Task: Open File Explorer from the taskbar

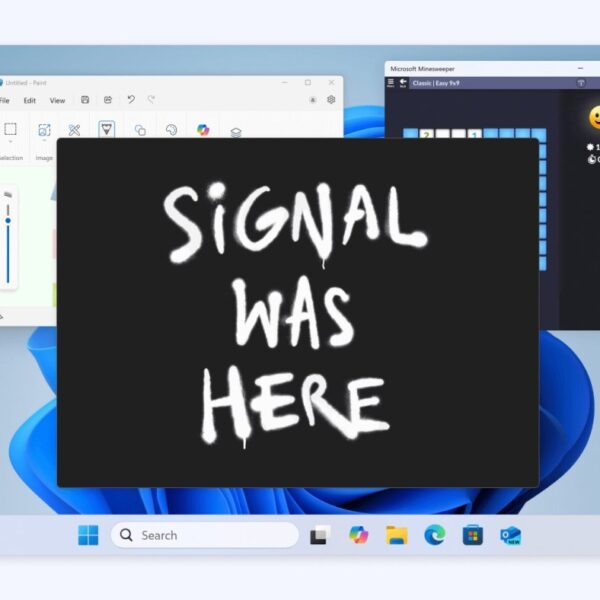Action: tap(397, 535)
